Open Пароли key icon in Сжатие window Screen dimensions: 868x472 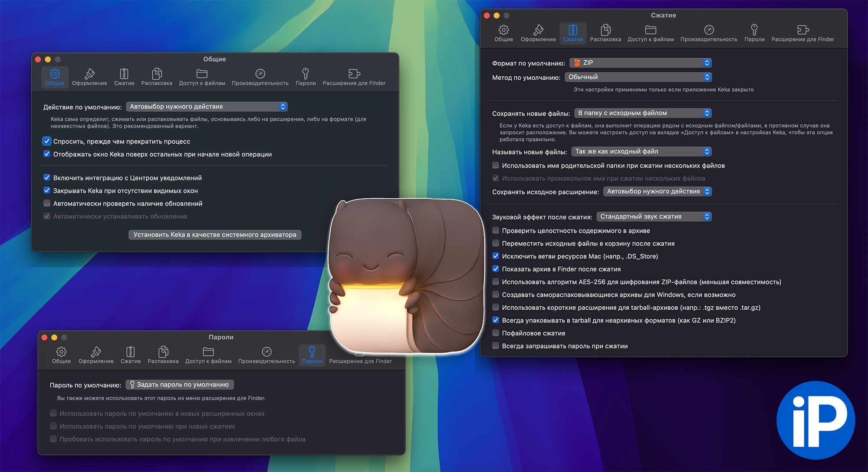pos(754,30)
